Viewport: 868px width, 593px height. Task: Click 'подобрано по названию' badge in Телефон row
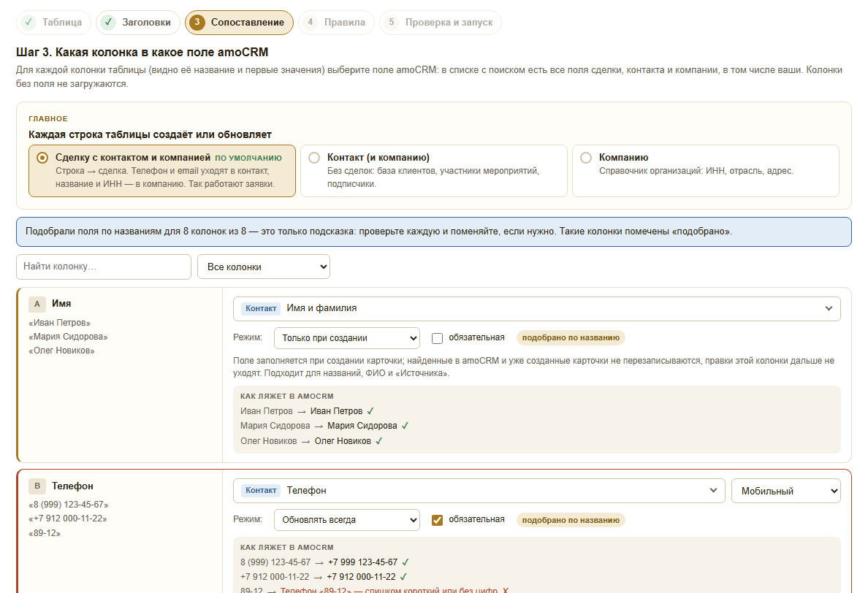click(571, 520)
